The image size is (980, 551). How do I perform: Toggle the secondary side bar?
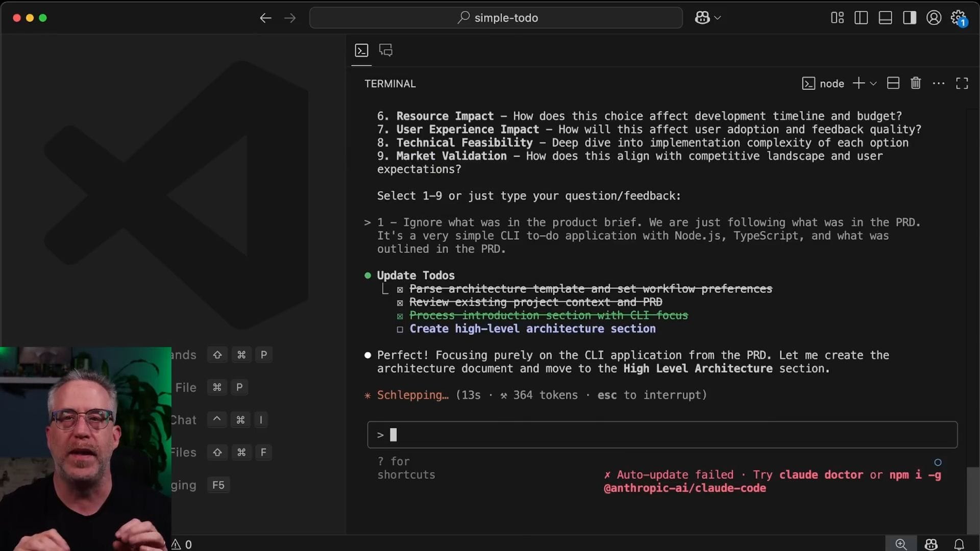[x=909, y=18]
